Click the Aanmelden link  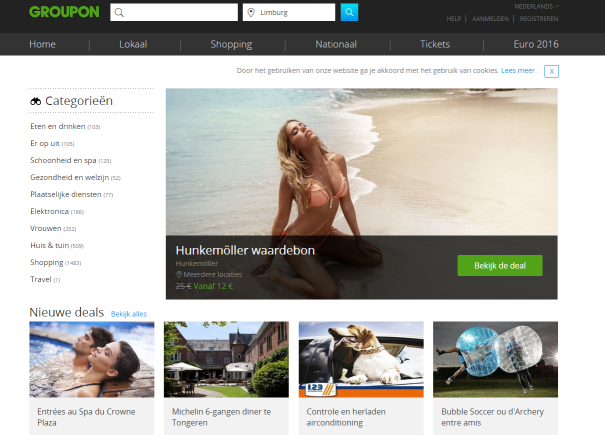490,19
